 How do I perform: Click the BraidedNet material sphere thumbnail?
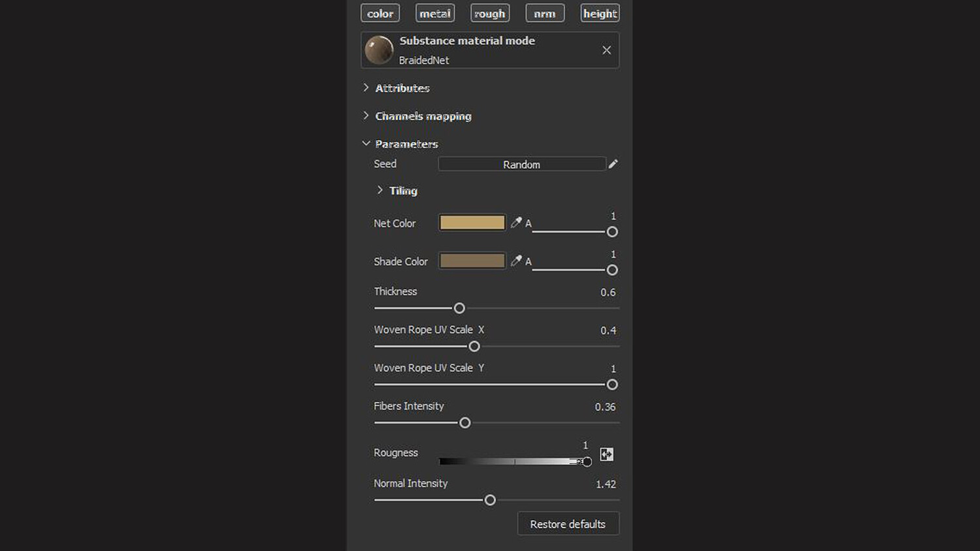[x=379, y=50]
